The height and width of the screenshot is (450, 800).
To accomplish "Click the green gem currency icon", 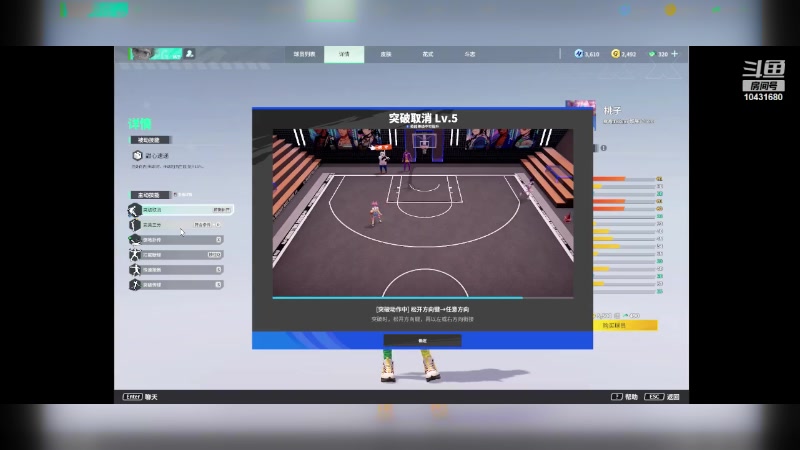I will pyautogui.click(x=652, y=54).
